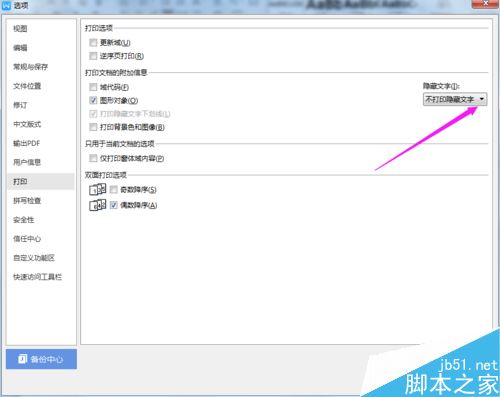Open the 输出PDF settings category
The height and width of the screenshot is (397, 500).
click(27, 143)
